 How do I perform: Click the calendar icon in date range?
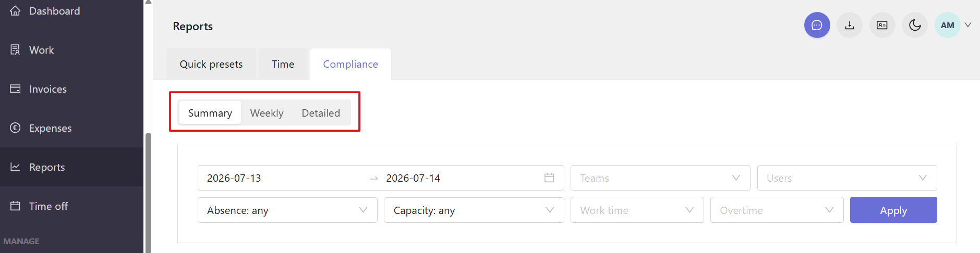pos(549,178)
